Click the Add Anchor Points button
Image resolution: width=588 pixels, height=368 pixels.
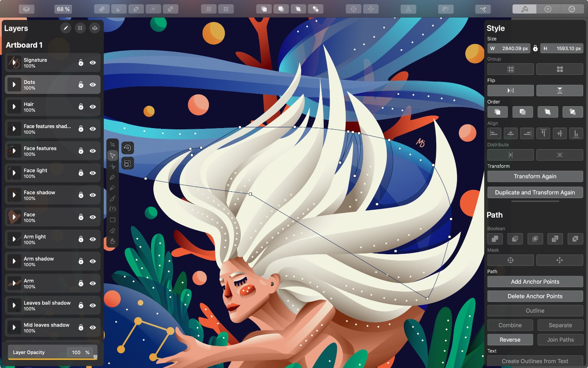click(535, 281)
